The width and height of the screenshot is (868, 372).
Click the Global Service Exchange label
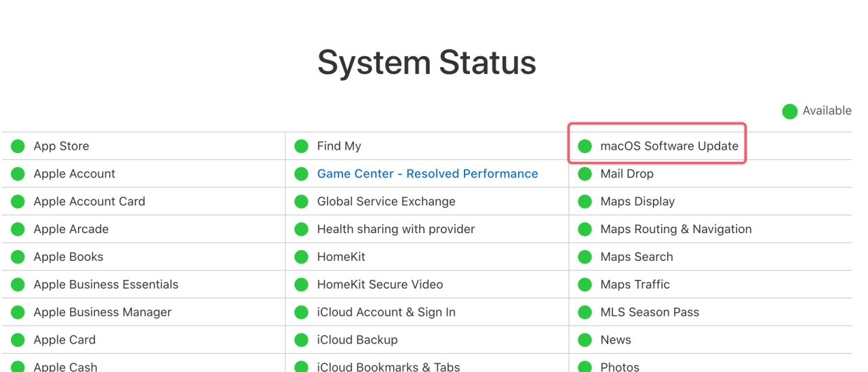[386, 202]
